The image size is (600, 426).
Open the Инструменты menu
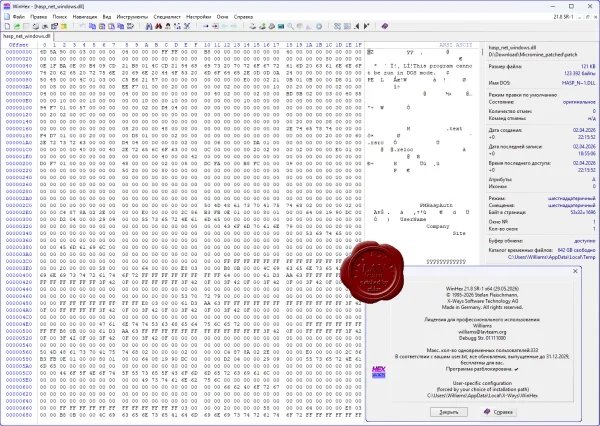pyautogui.click(x=132, y=17)
